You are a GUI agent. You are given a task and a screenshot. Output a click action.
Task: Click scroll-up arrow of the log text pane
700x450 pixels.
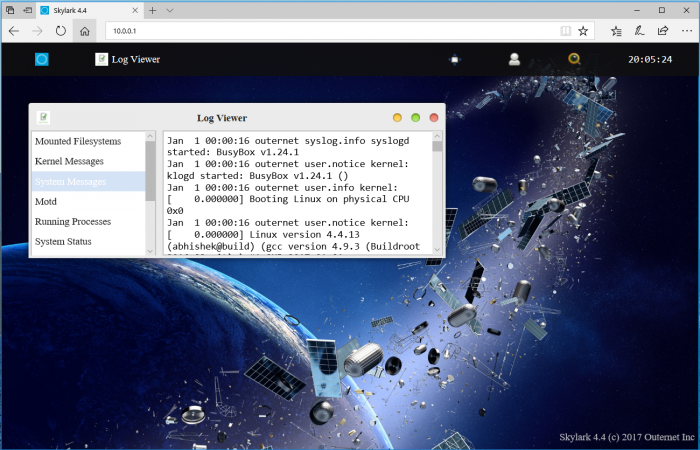[438, 136]
